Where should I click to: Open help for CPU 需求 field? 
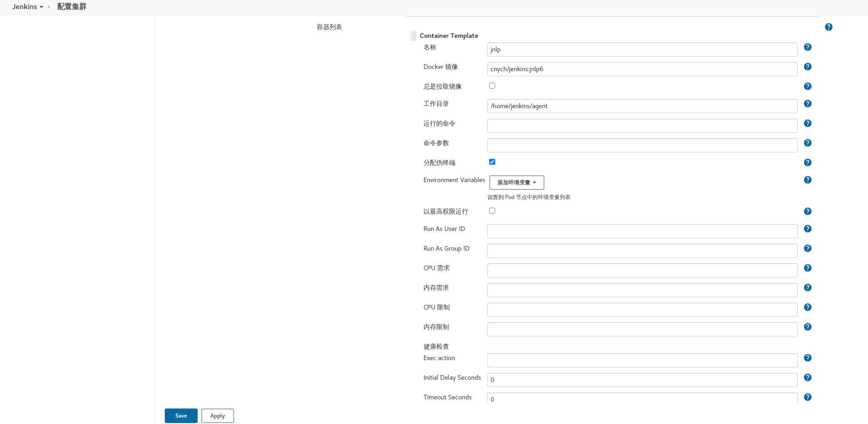coord(807,268)
